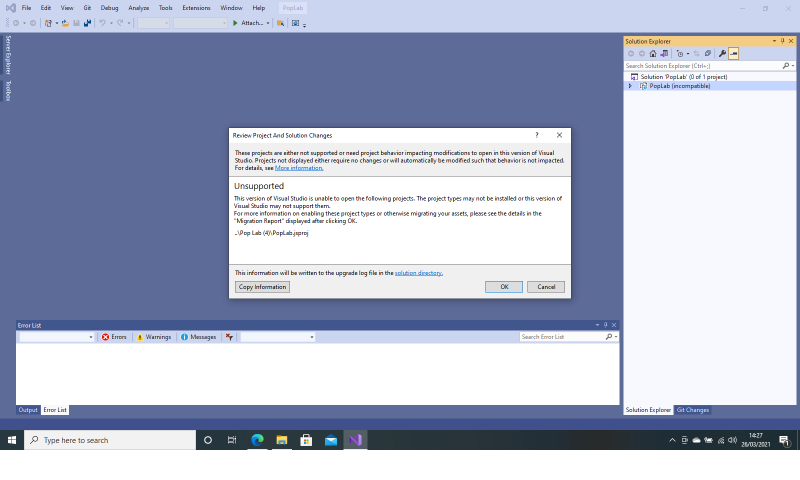Image resolution: width=800 pixels, height=480 pixels.
Task: Toggle the Errors filter in Error List
Action: pyautogui.click(x=114, y=337)
